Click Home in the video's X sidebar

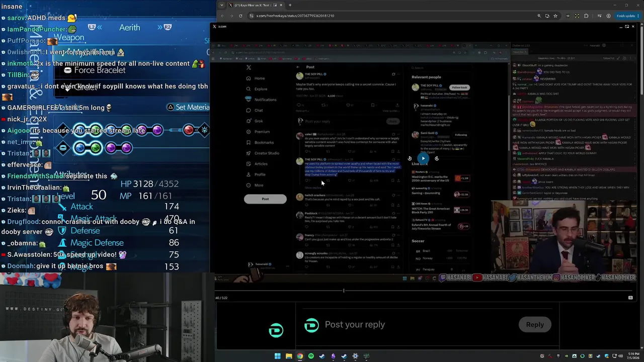point(256,78)
